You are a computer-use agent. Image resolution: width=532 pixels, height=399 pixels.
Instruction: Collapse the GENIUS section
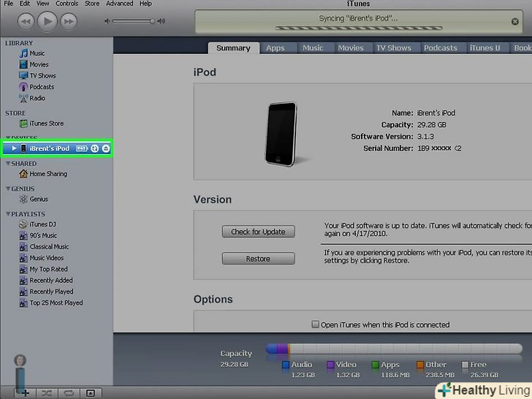(x=8, y=189)
